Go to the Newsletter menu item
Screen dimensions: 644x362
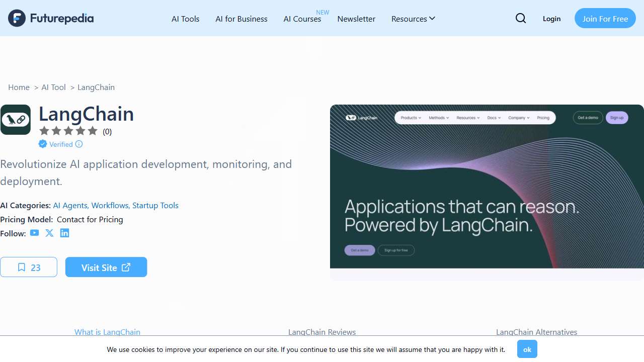[356, 19]
